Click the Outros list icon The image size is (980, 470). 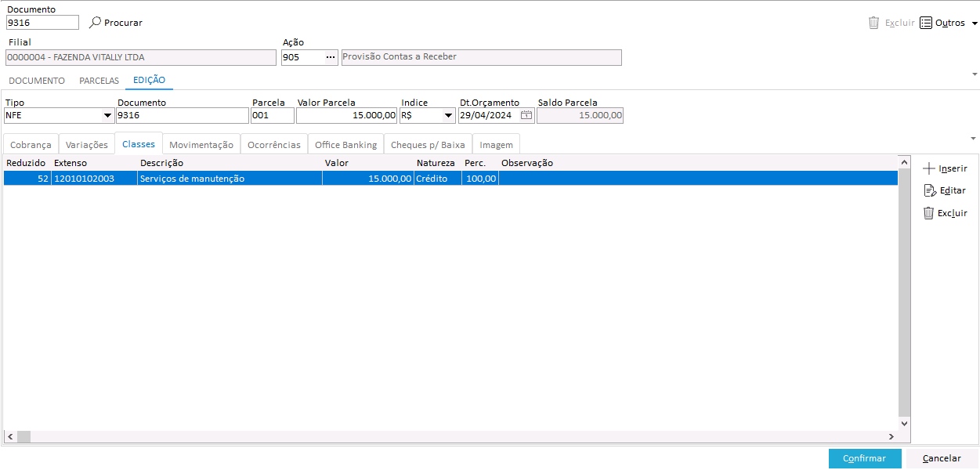(x=926, y=23)
